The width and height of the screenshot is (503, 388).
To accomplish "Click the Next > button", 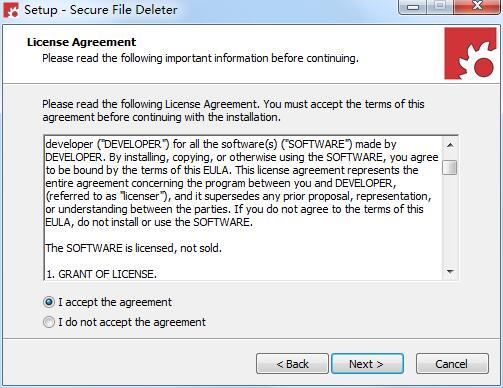I will point(367,364).
